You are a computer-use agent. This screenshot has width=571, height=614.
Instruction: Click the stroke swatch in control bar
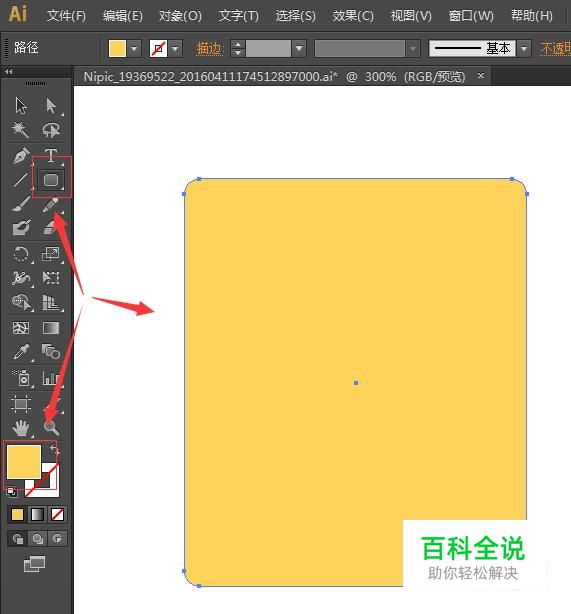pos(158,49)
